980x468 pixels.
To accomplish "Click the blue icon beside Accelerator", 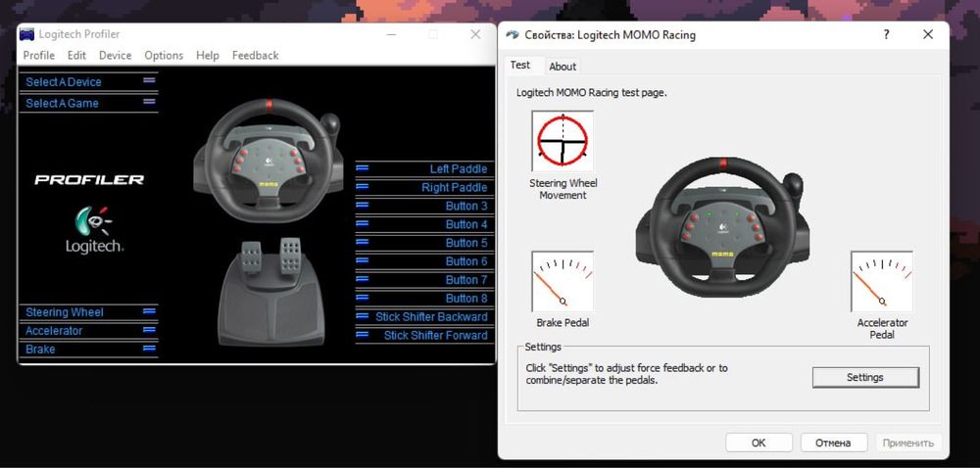I will [x=149, y=330].
